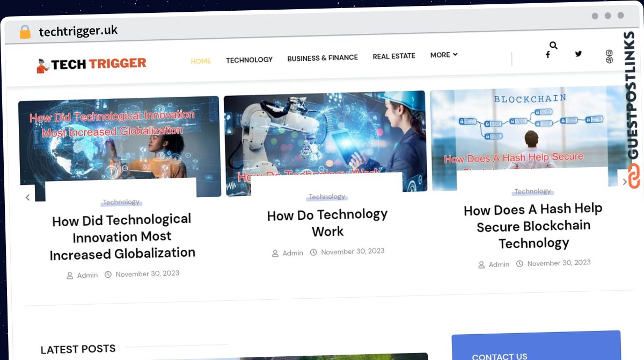The image size is (644, 360).
Task: Open the Twitter social icon
Action: 579,54
